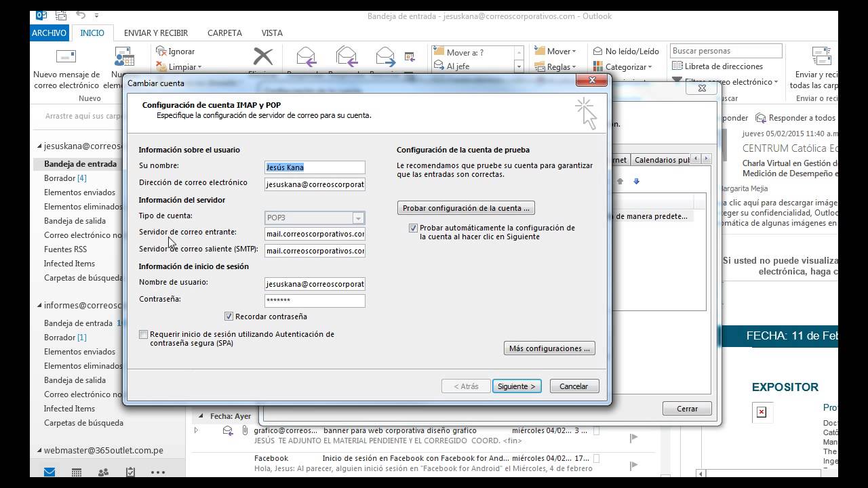Collapse the jesuskana@correos account folder tree
The width and height of the screenshot is (868, 488).
click(39, 146)
